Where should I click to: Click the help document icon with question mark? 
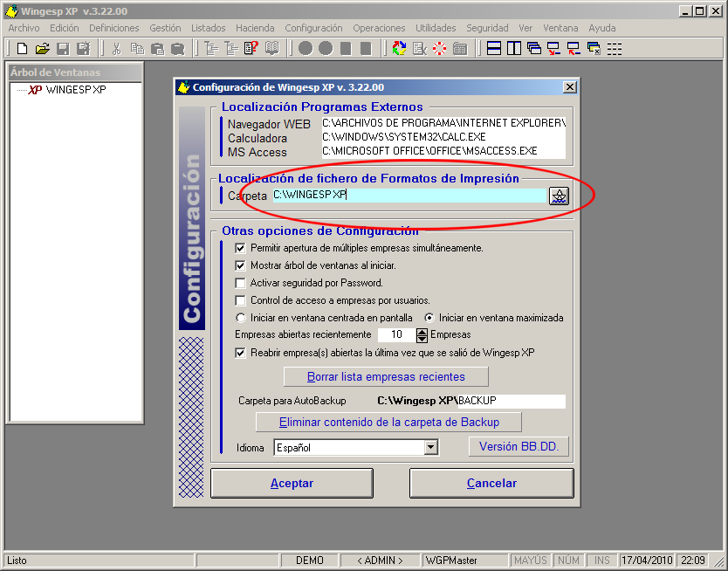coord(251,48)
